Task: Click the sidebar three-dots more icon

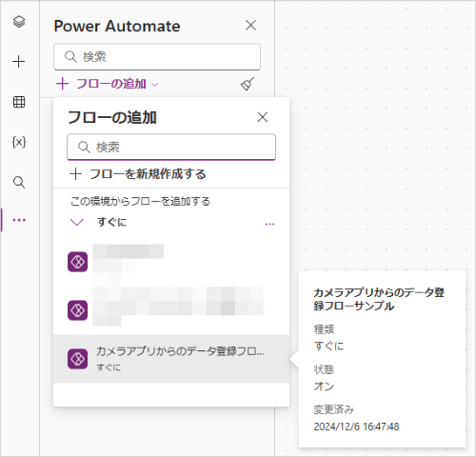Action: [19, 220]
